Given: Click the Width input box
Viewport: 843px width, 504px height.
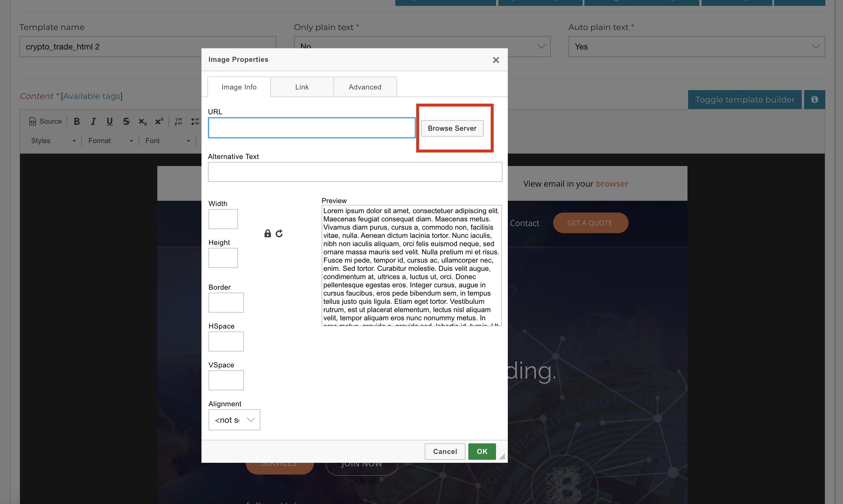Looking at the screenshot, I should point(223,219).
